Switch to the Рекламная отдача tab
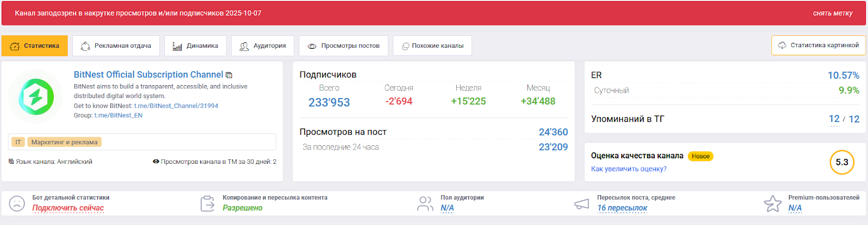868x225 pixels. pos(116,46)
